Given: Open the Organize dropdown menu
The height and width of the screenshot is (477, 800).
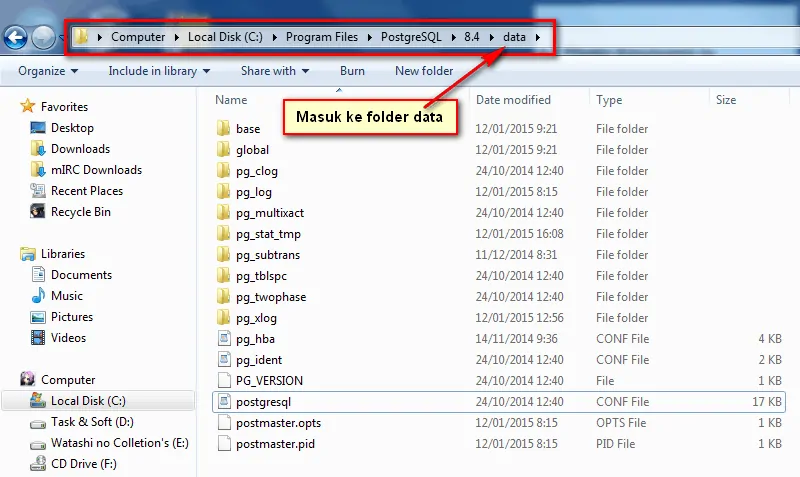Looking at the screenshot, I should (x=48, y=71).
